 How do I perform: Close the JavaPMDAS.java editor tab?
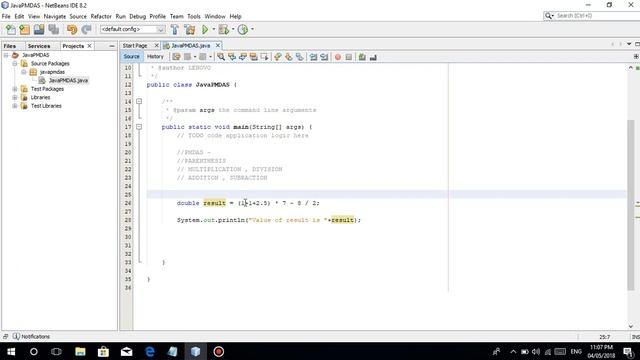(x=218, y=45)
